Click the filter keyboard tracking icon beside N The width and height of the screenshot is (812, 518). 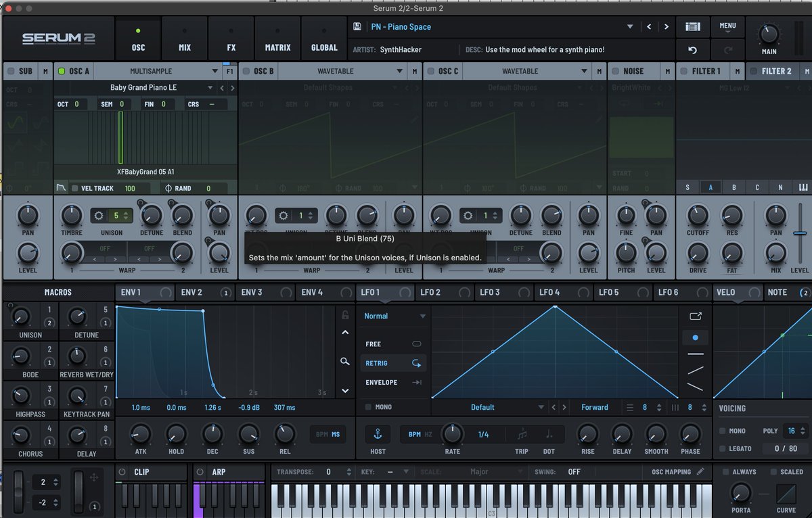click(x=804, y=188)
